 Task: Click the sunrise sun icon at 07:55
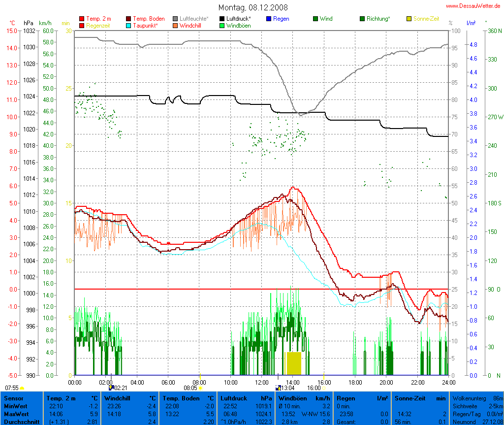pos(22,389)
